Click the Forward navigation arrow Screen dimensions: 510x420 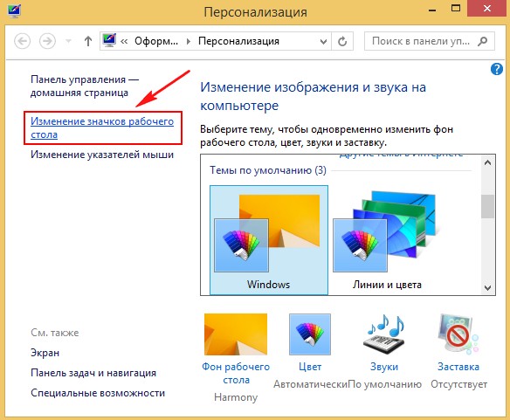tap(47, 41)
